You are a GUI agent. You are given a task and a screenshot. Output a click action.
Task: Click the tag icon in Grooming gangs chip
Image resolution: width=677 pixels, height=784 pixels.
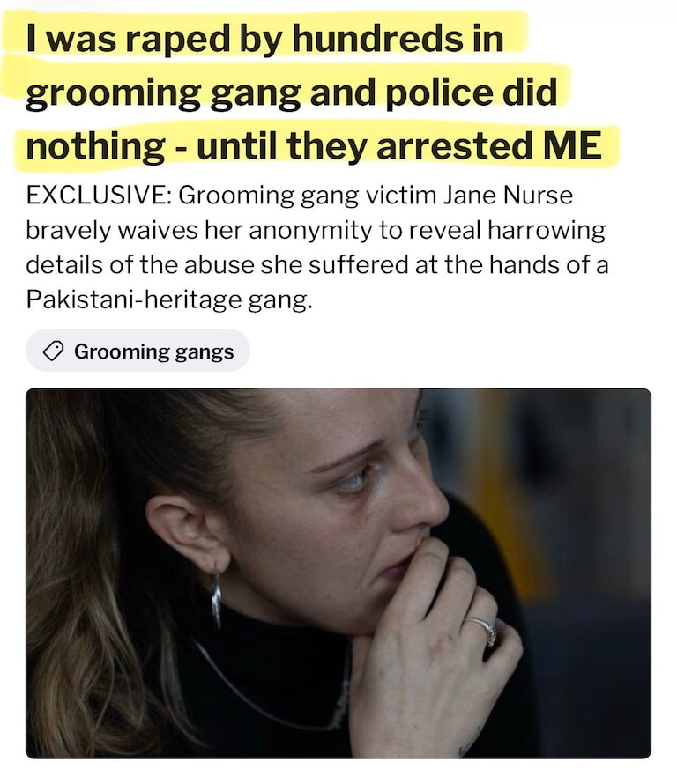[x=53, y=351]
